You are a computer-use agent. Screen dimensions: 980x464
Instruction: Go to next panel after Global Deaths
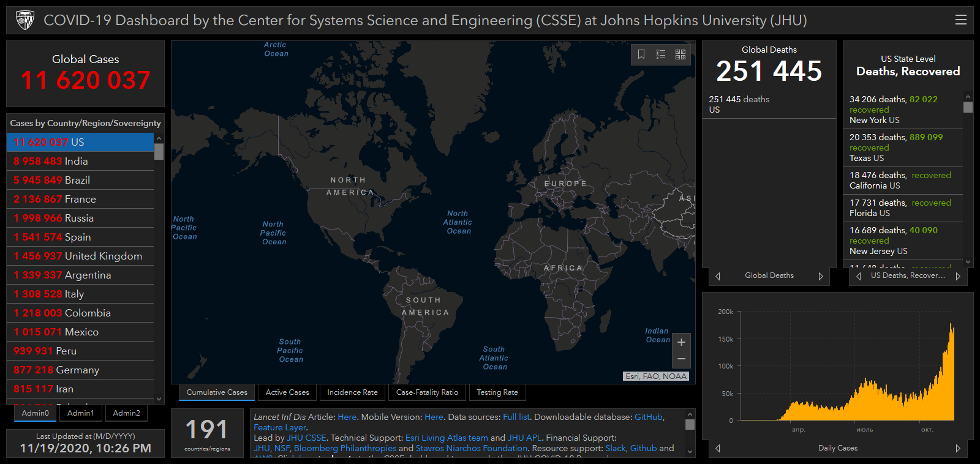point(821,276)
